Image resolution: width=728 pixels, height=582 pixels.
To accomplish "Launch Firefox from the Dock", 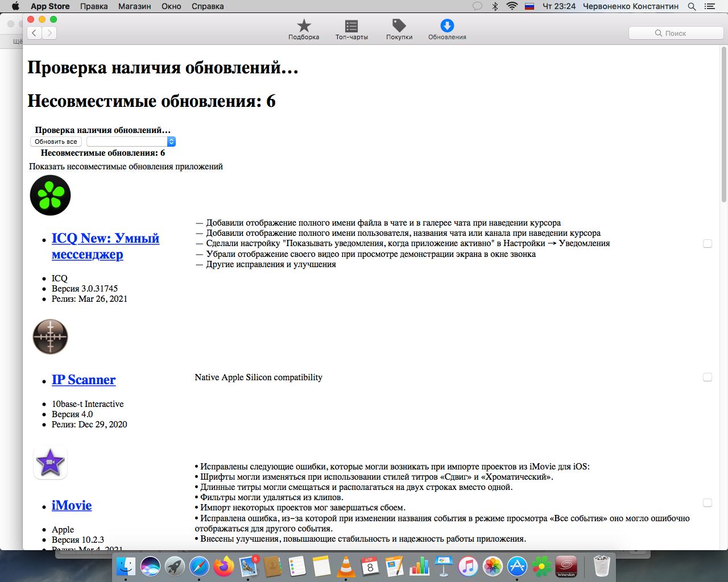I will click(x=224, y=567).
